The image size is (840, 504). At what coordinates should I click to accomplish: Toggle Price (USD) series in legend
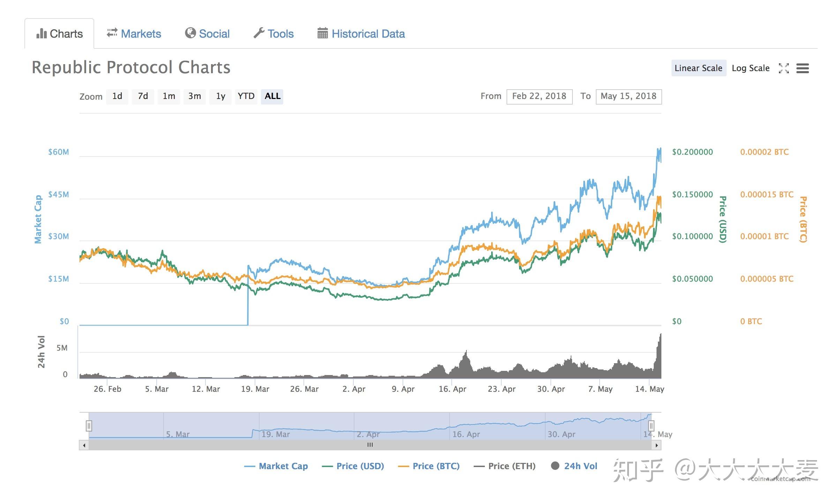(x=360, y=466)
